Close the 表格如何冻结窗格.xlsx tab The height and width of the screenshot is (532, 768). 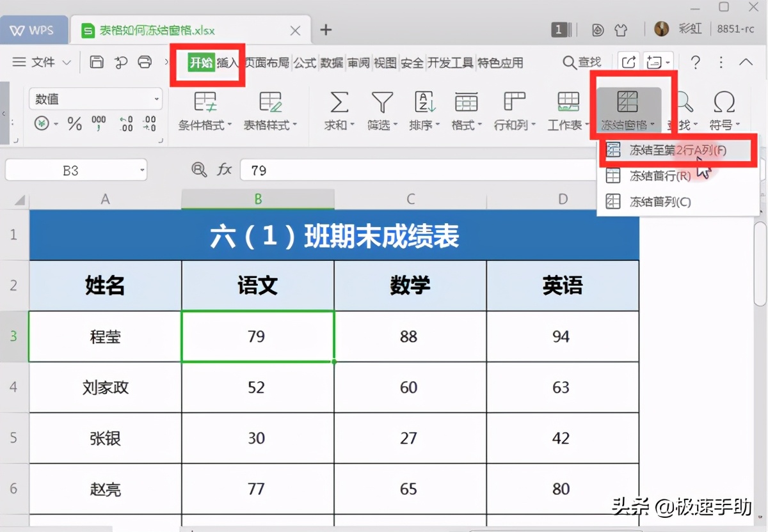click(295, 30)
